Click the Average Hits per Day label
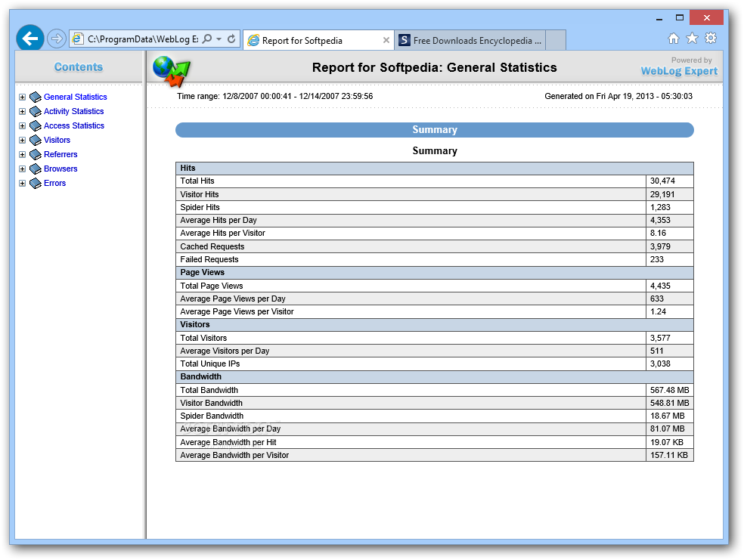 pos(219,220)
